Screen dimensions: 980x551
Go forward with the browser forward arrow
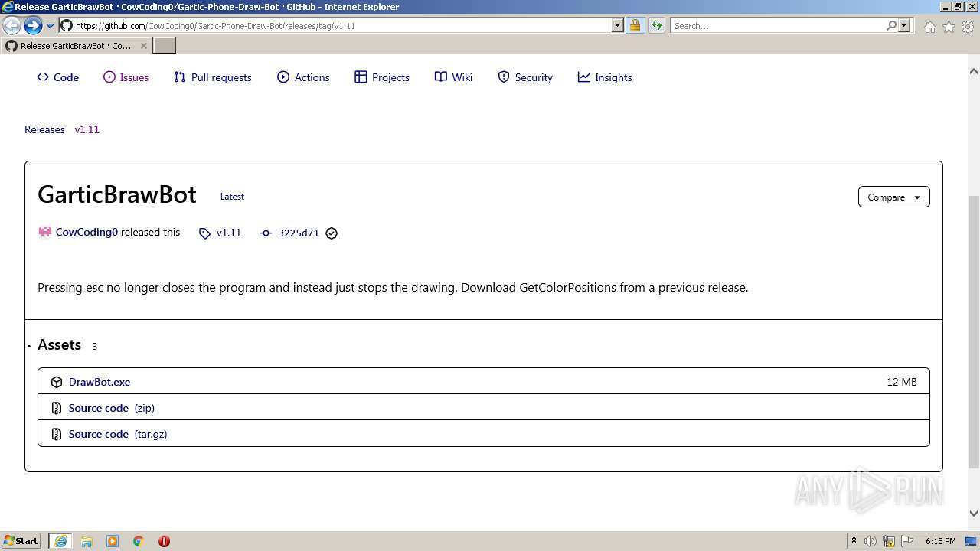pos(32,25)
